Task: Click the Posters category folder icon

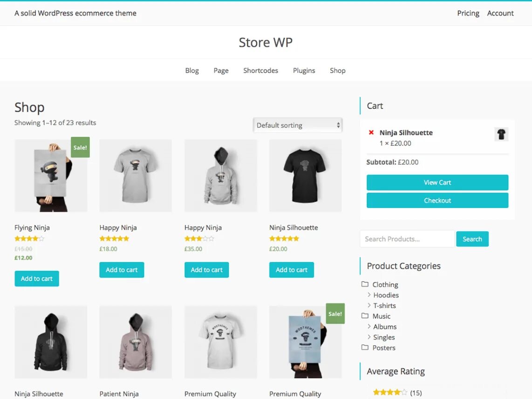Action: click(365, 347)
